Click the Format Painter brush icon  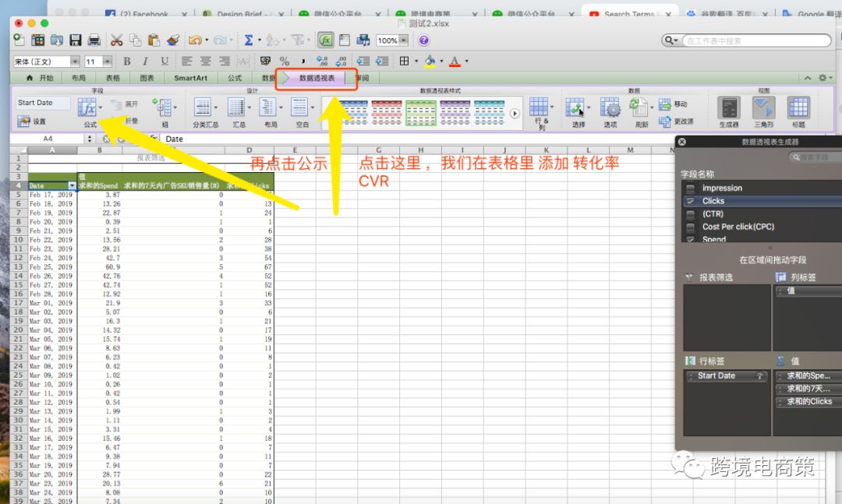coord(173,40)
